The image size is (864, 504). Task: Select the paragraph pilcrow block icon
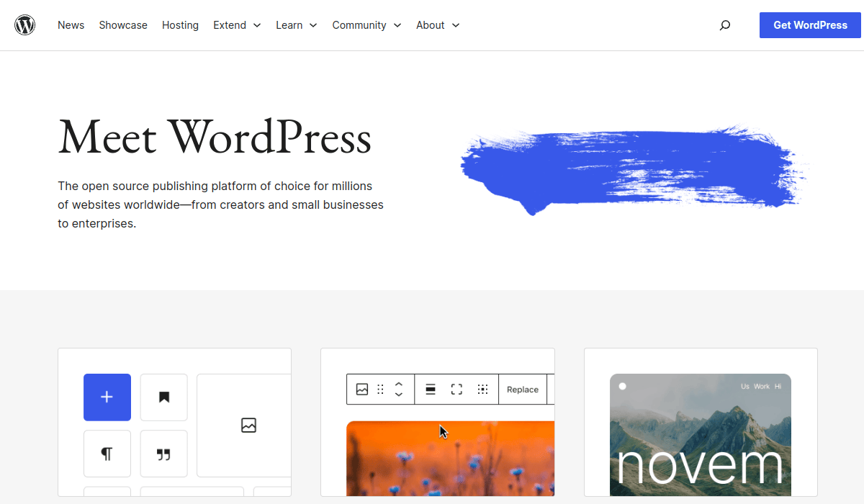(x=107, y=454)
